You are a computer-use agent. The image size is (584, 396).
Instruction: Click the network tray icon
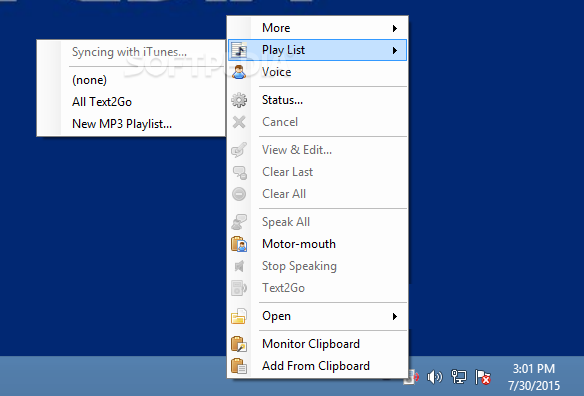[458, 377]
